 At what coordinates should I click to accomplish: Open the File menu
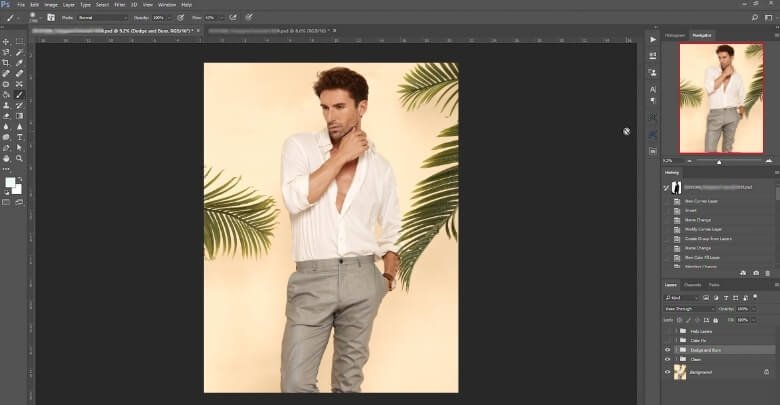click(x=21, y=4)
